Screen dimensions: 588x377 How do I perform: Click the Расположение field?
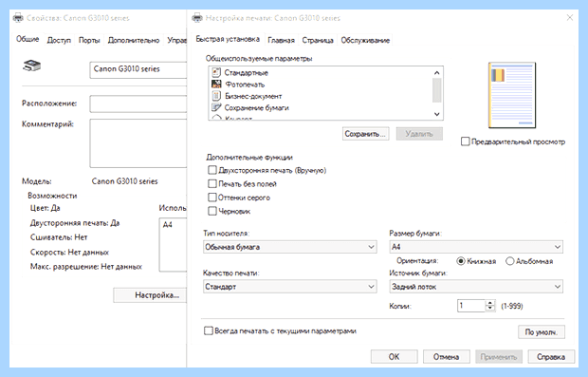click(138, 104)
